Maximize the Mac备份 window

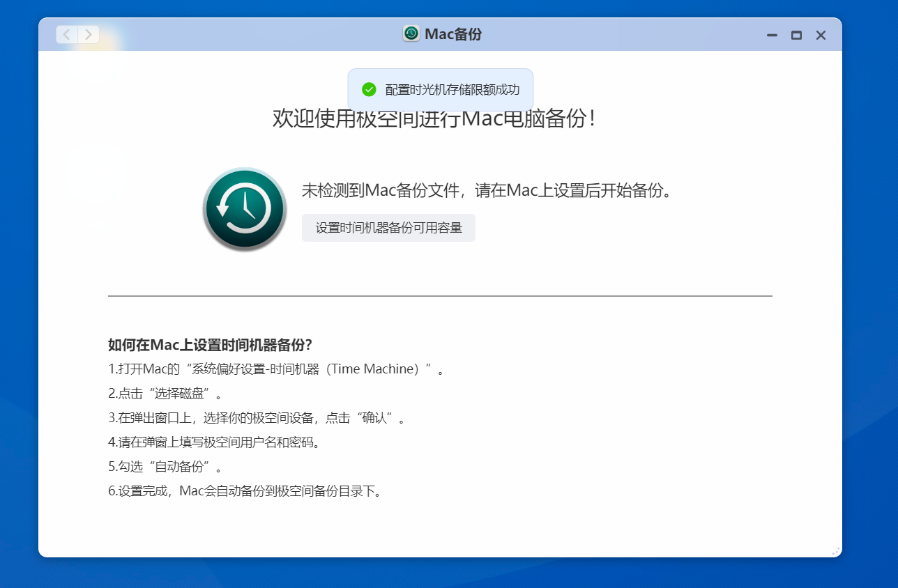[796, 34]
